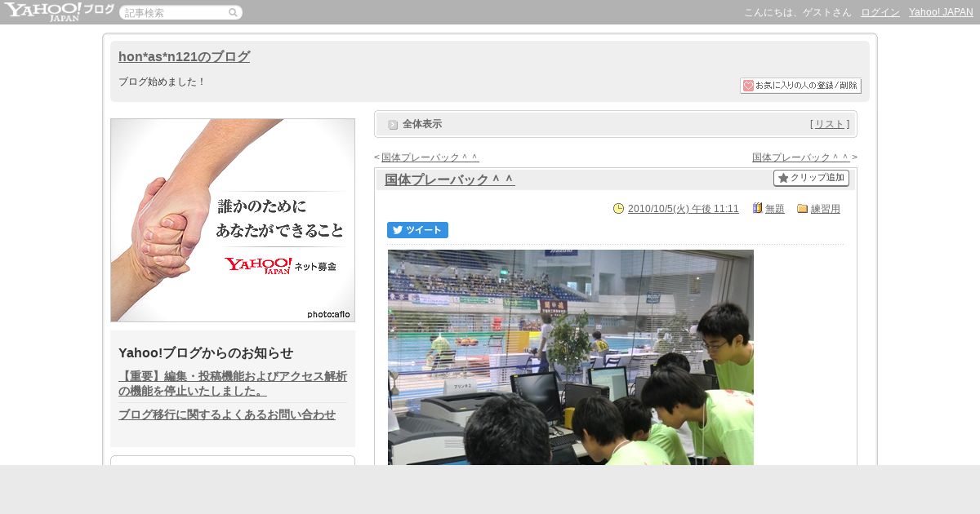
Task: Click the Yahoo! ネット募金 banner
Action: pos(233,220)
